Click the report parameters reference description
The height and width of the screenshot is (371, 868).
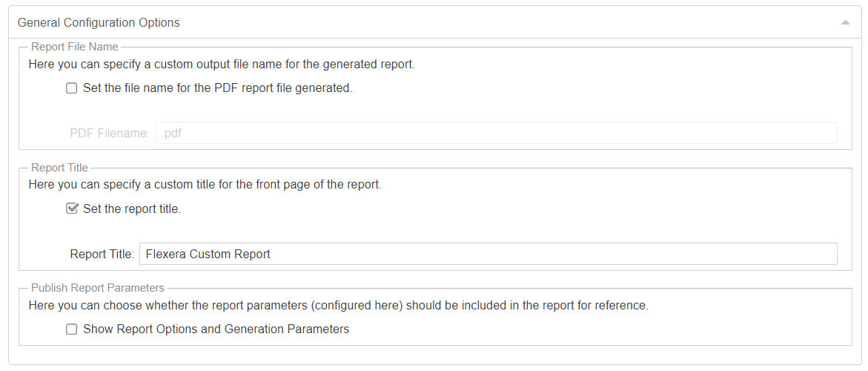[x=338, y=305]
